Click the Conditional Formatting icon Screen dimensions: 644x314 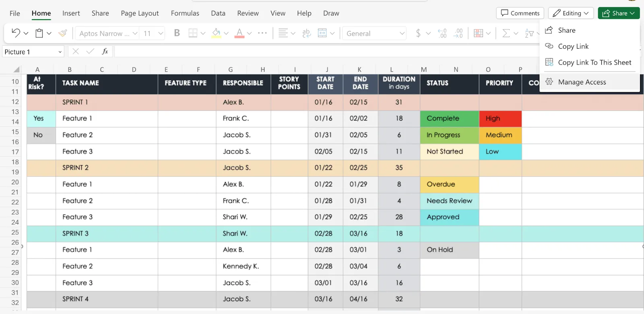(x=478, y=33)
